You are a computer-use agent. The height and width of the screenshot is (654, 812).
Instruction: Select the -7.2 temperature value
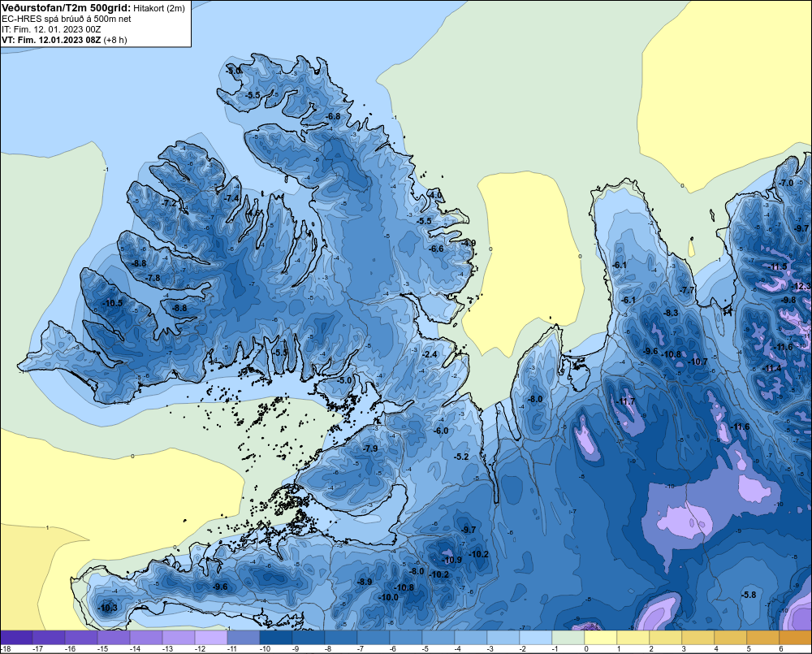point(169,203)
